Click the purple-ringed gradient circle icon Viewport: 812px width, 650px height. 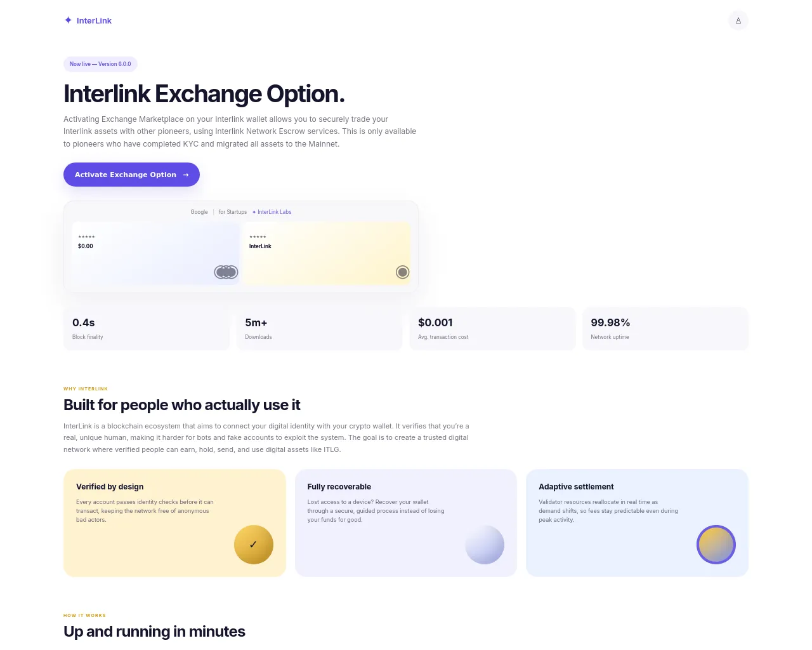pos(716,545)
